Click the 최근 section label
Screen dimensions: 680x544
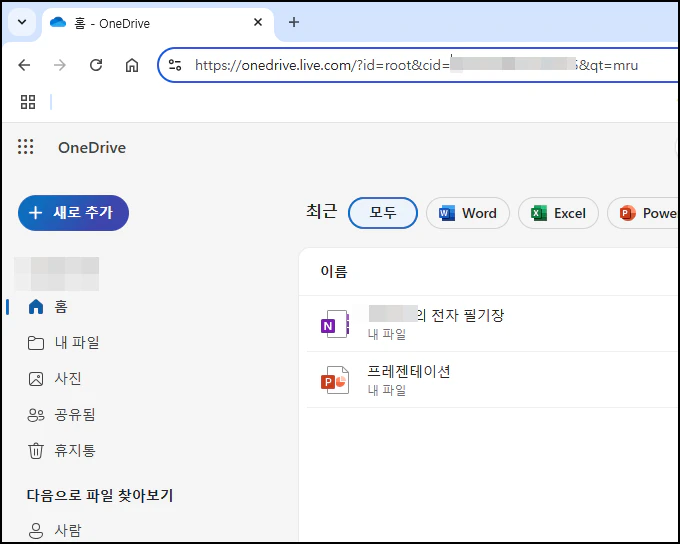(321, 212)
